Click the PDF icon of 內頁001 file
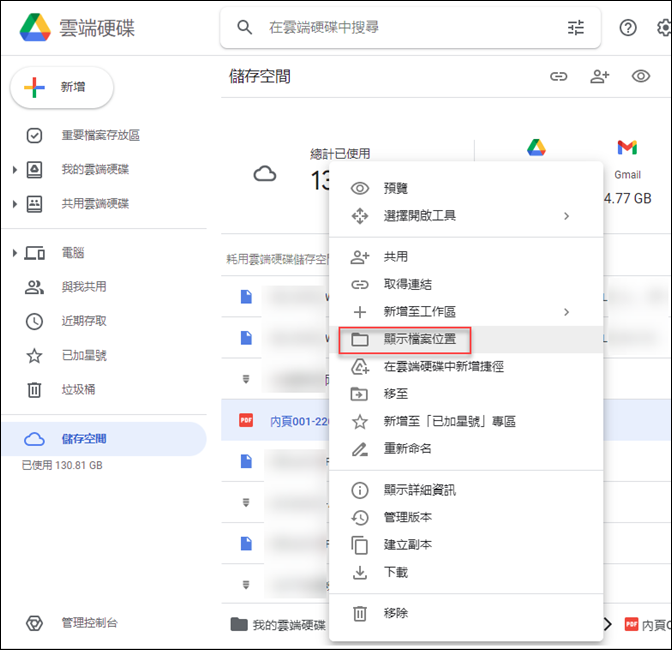Image resolution: width=672 pixels, height=650 pixels. pos(246,420)
